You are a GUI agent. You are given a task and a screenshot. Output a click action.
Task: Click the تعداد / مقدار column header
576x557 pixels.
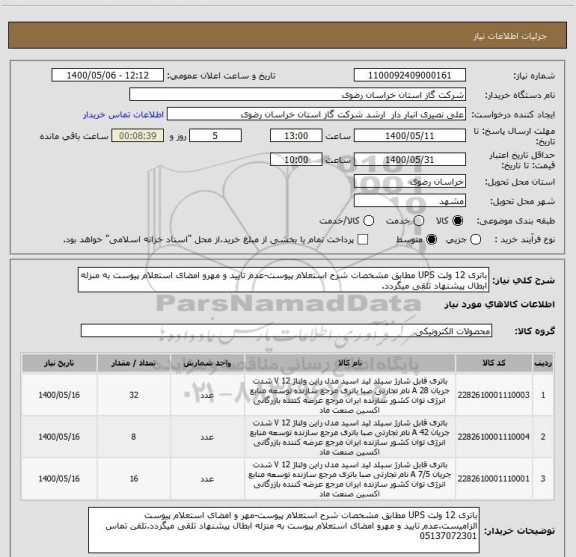pos(134,363)
